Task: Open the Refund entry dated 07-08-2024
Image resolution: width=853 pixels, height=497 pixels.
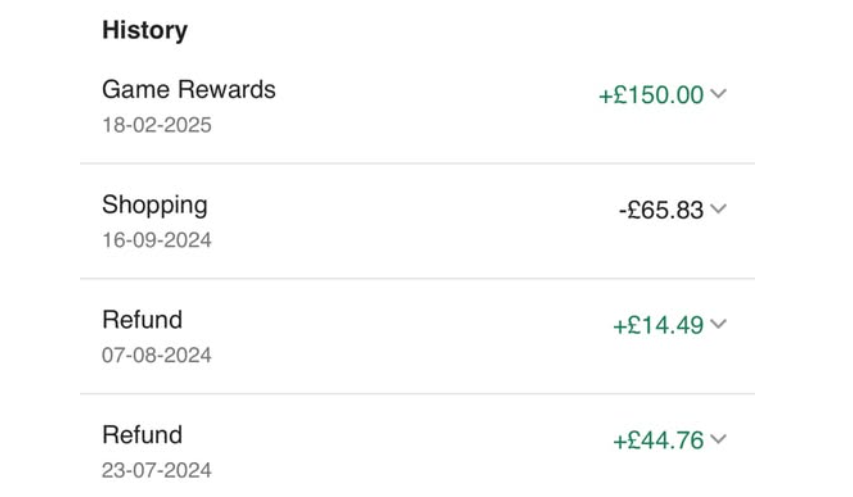Action: coord(142,320)
